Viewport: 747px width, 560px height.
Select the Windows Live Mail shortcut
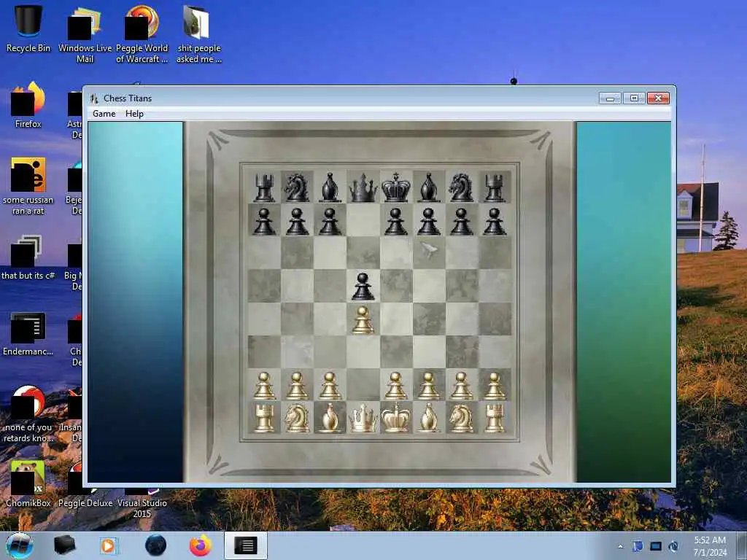[85, 34]
